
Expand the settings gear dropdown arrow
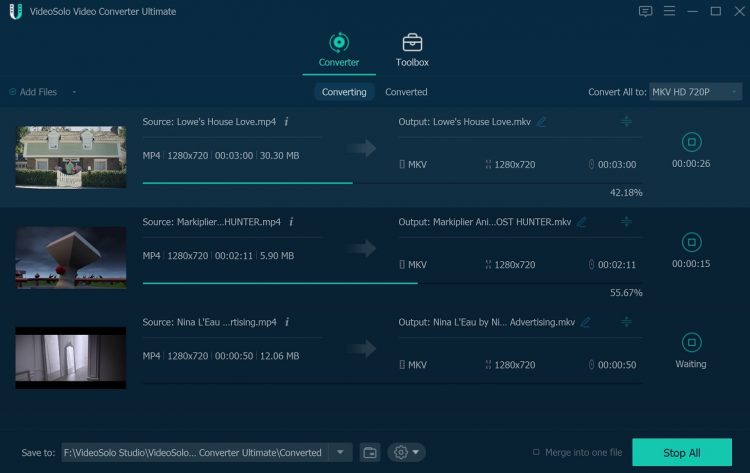(416, 452)
